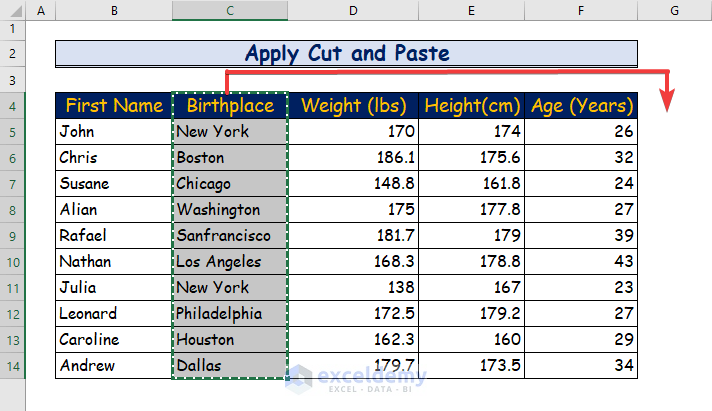
Task: Select the First Name header cell
Action: (x=114, y=106)
